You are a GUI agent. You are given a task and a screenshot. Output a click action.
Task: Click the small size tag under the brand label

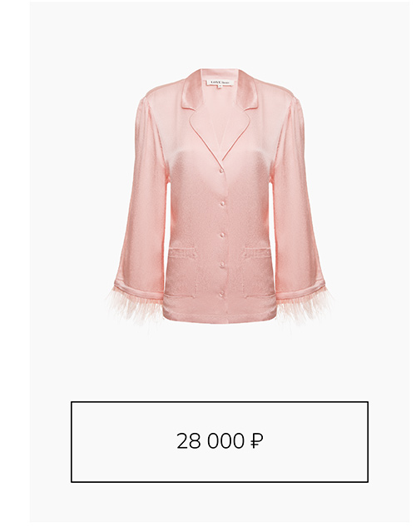click(x=220, y=87)
